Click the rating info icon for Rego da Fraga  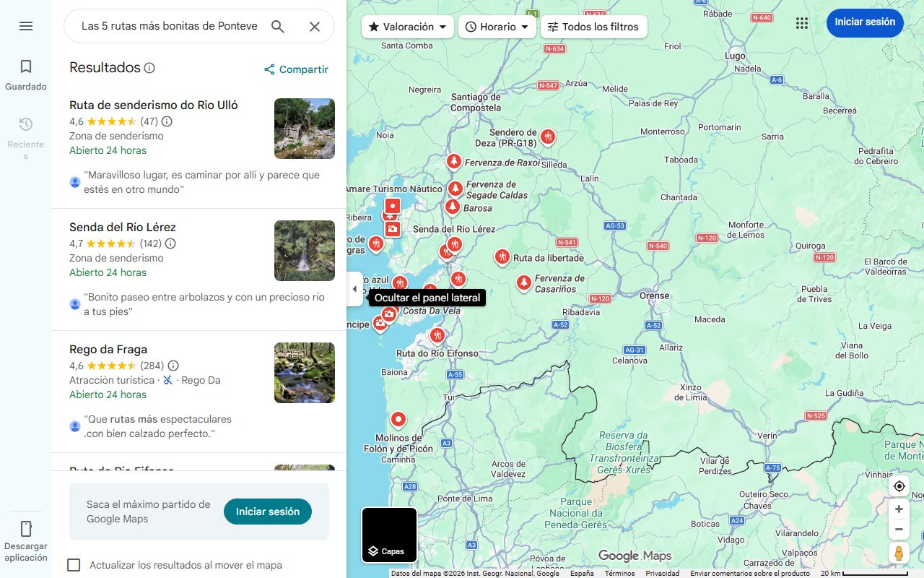click(173, 366)
